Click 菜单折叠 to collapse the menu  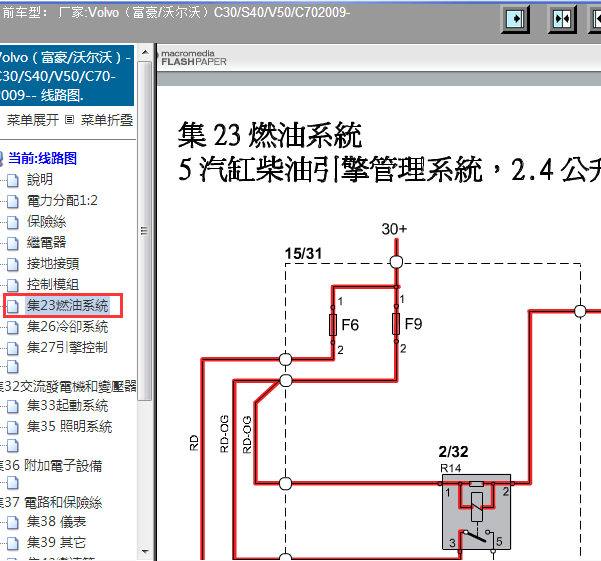point(107,120)
